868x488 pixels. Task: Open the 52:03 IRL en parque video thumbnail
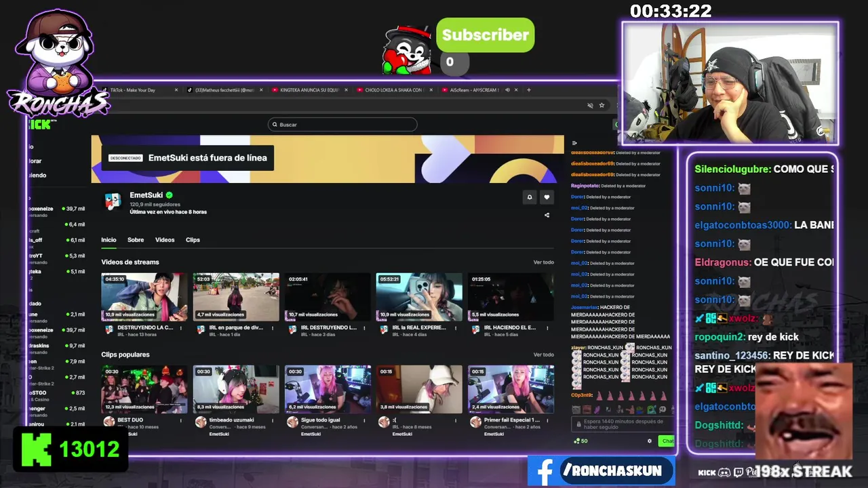[x=236, y=297]
